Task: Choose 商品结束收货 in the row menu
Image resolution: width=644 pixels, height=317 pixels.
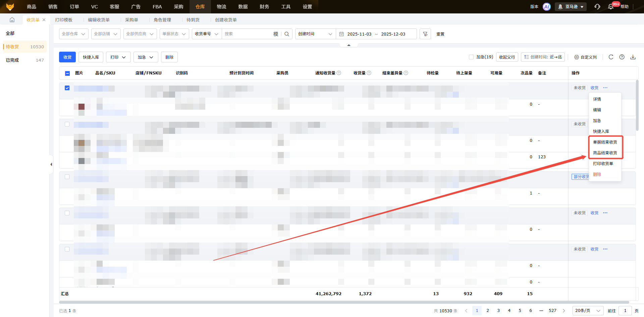Action: [605, 153]
